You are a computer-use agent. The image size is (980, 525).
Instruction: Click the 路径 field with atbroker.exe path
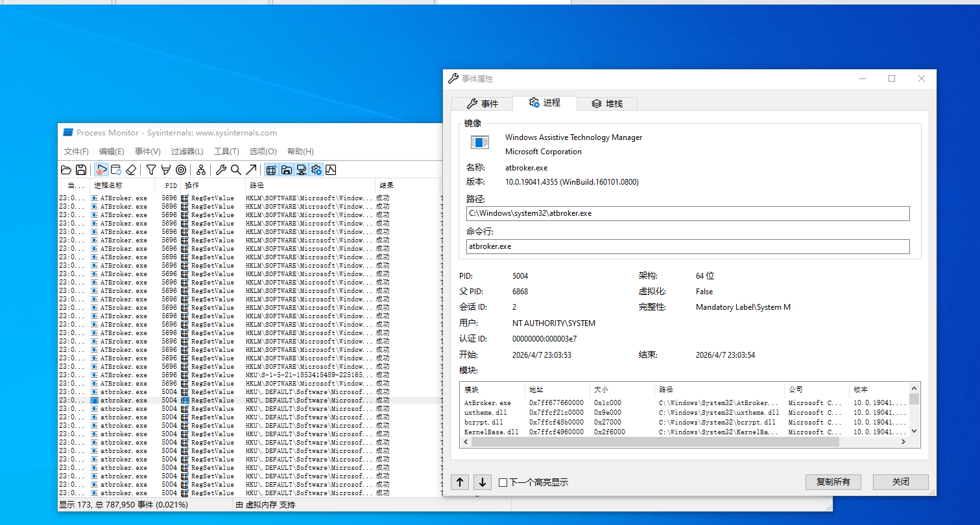pos(687,213)
